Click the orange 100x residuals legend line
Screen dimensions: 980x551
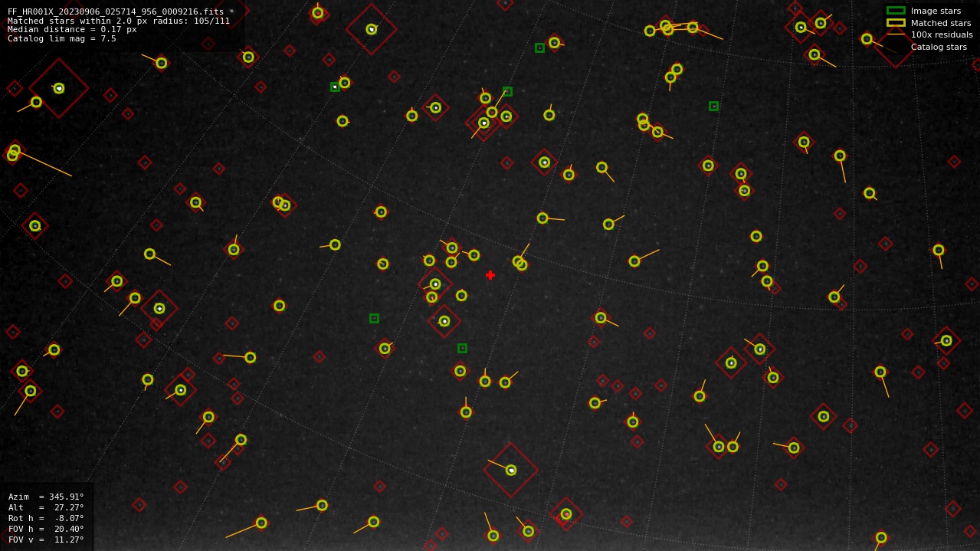click(896, 34)
